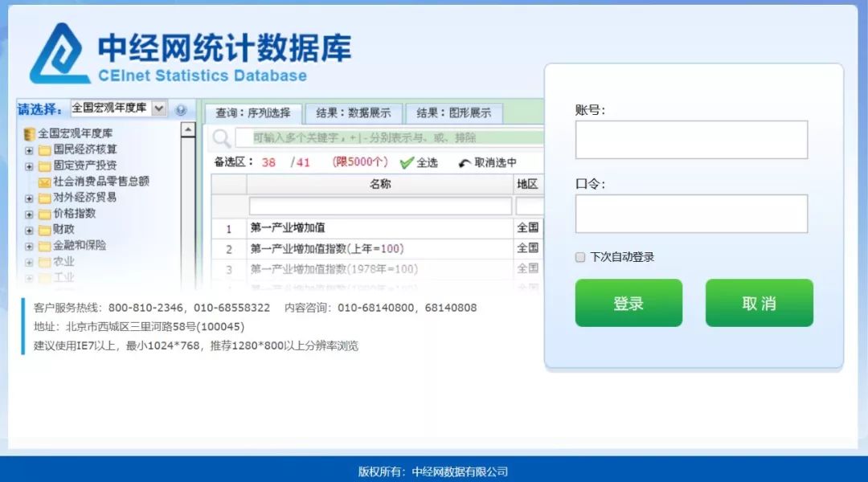Click the 名称 column filter field

[380, 206]
